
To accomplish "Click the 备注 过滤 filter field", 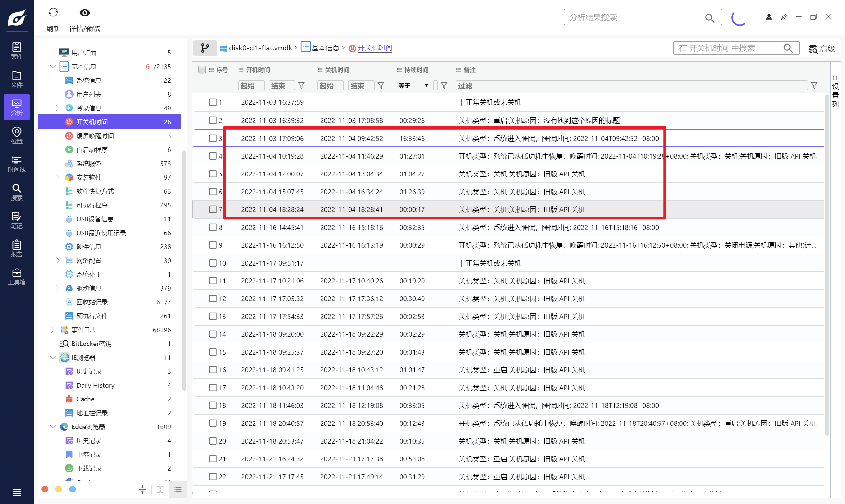I will [x=632, y=85].
